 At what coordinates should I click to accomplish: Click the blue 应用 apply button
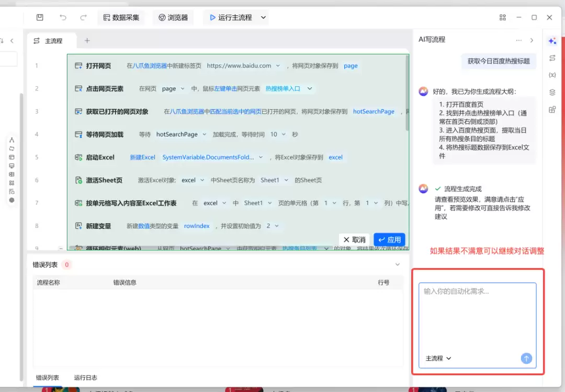pyautogui.click(x=390, y=240)
